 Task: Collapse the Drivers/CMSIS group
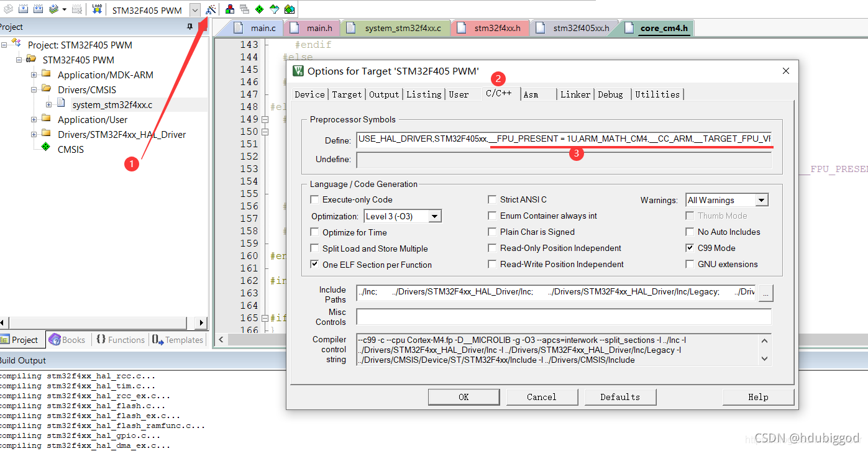[x=34, y=89]
